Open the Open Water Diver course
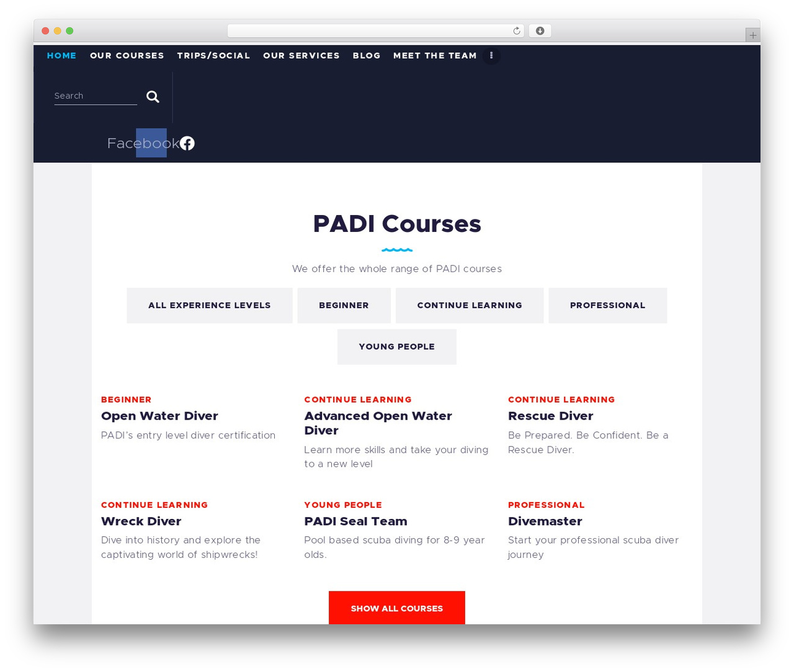This screenshot has width=794, height=672. click(159, 416)
